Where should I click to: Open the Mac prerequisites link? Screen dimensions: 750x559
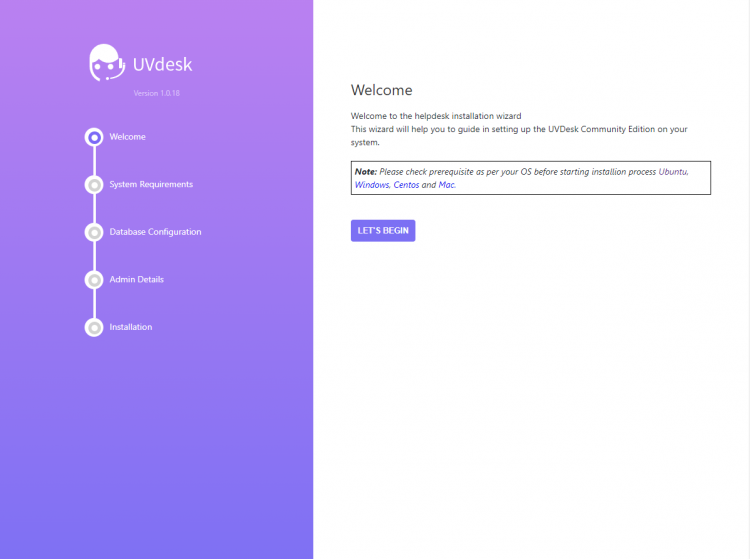coord(446,185)
